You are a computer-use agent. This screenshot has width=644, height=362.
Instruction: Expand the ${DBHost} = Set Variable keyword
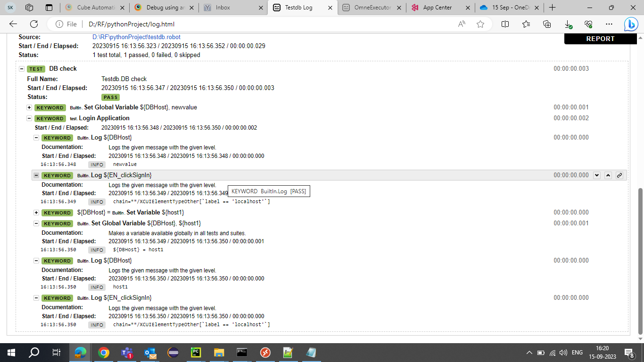point(36,213)
